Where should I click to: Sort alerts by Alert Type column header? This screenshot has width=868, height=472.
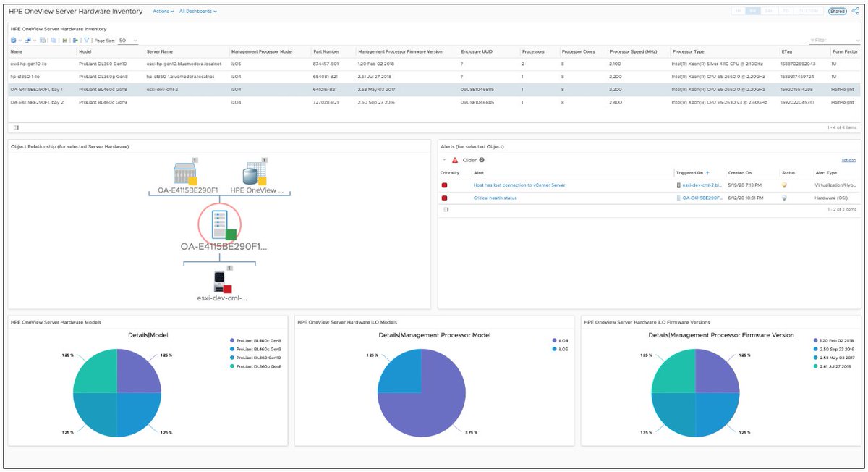pyautogui.click(x=826, y=173)
